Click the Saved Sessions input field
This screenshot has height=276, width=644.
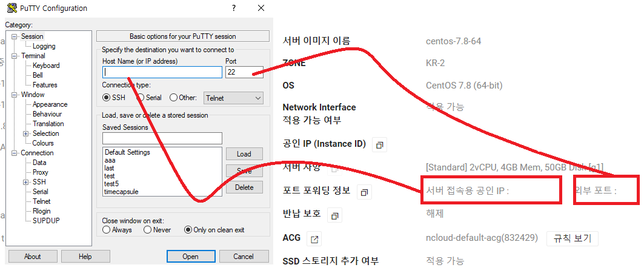(162, 138)
